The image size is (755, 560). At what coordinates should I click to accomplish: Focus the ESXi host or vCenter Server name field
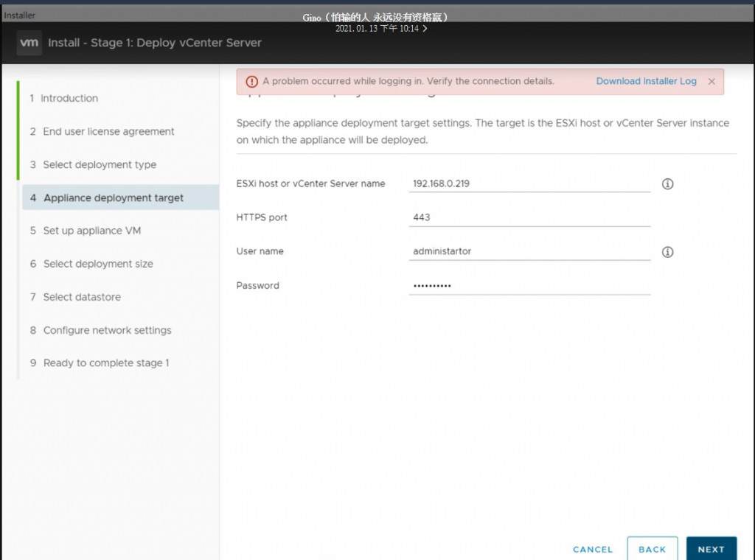(x=529, y=183)
